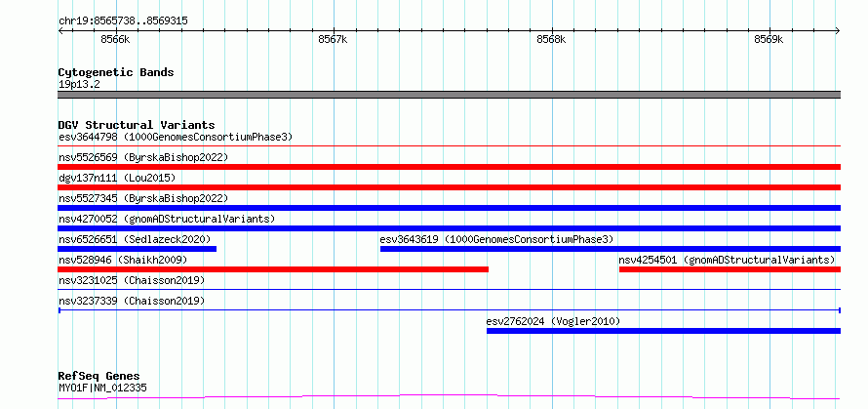Click the DGV Structural Variants track title
Image resolution: width=868 pixels, height=409 pixels.
137,125
